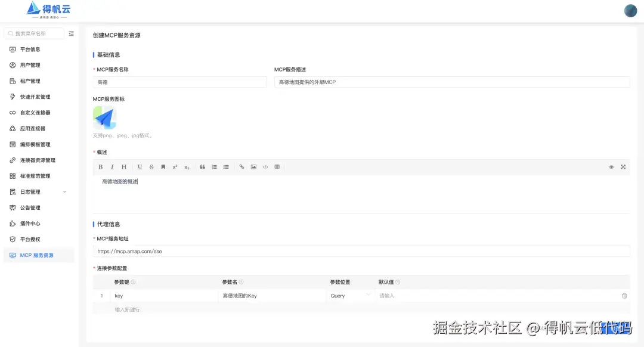Open 标准规范管理 in the sidebar
Image resolution: width=644 pixels, height=347 pixels.
click(39, 176)
